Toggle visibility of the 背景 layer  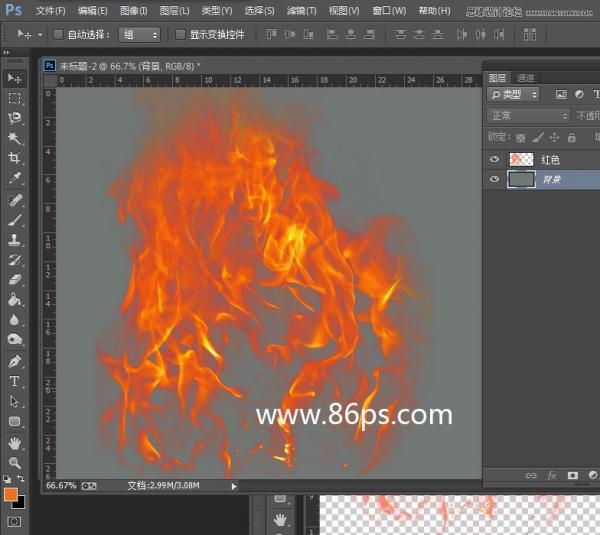(494, 180)
